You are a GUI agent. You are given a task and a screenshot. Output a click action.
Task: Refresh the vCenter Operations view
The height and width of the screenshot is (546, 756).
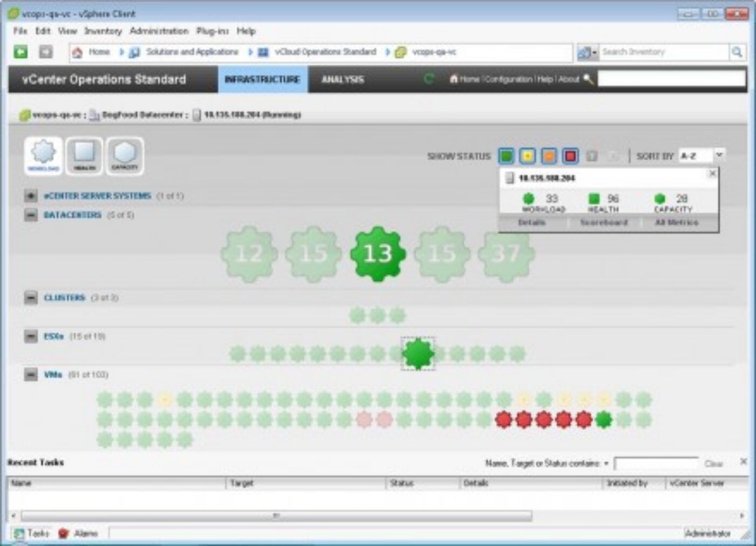(429, 79)
